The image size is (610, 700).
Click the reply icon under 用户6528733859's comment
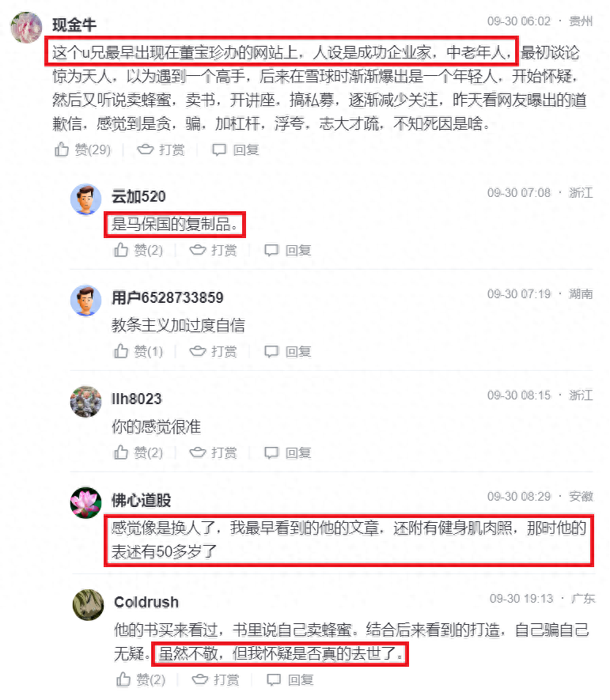coord(271,352)
